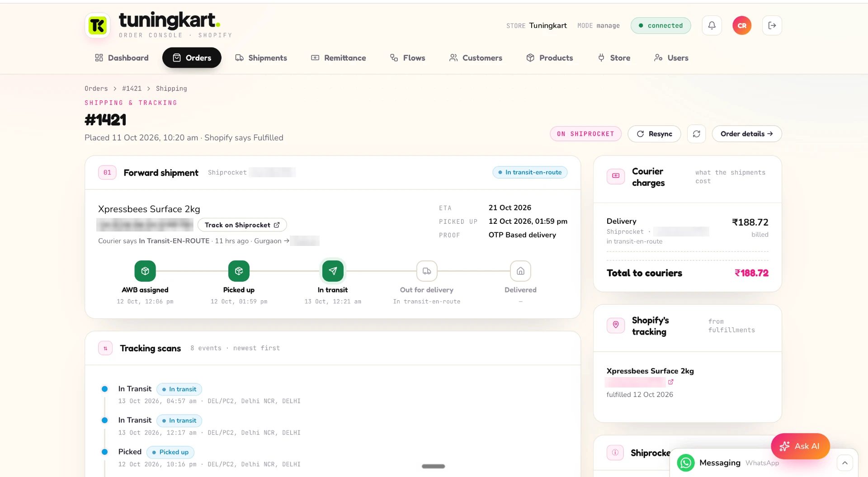Open Order details
Viewport: 868px width, 477px height.
coord(746,134)
